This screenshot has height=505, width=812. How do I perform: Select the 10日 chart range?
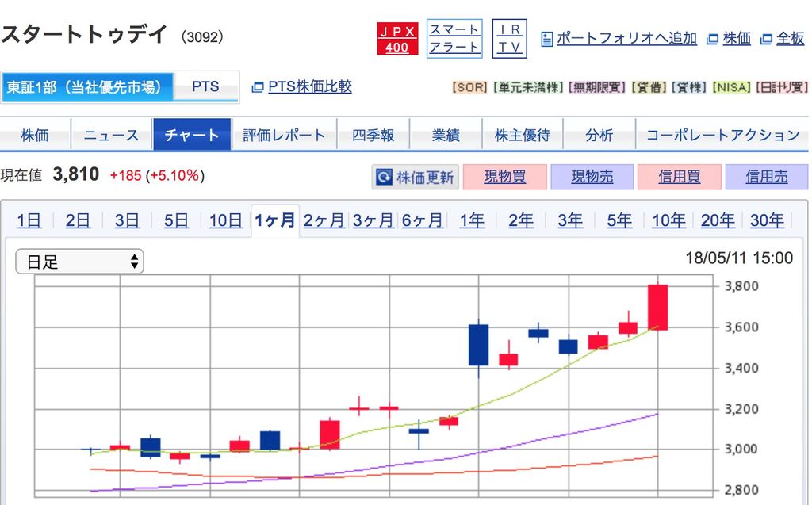click(226, 220)
